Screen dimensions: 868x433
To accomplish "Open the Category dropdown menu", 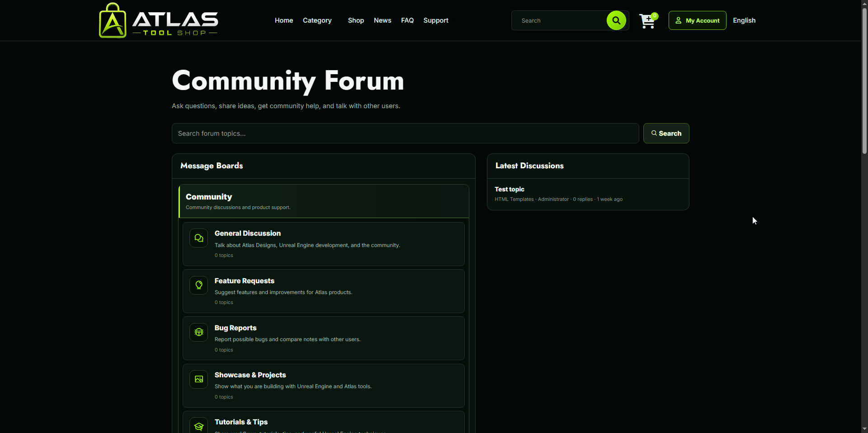I will tap(317, 20).
